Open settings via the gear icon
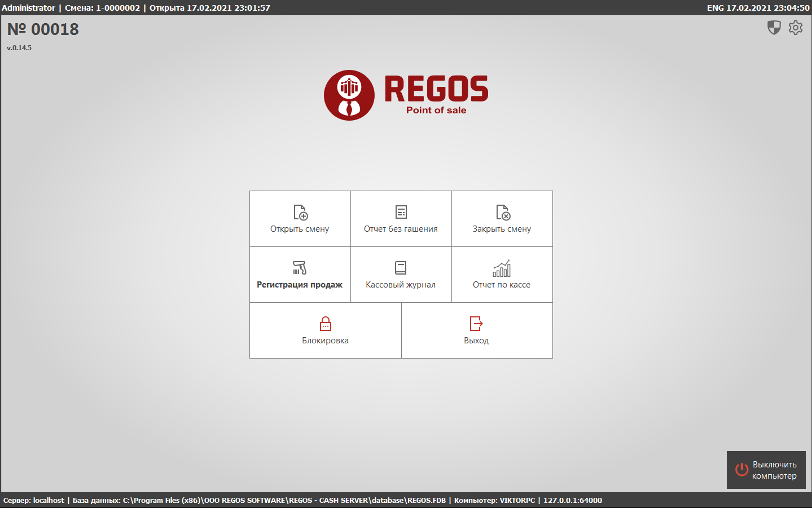Image resolution: width=812 pixels, height=508 pixels. click(x=796, y=28)
